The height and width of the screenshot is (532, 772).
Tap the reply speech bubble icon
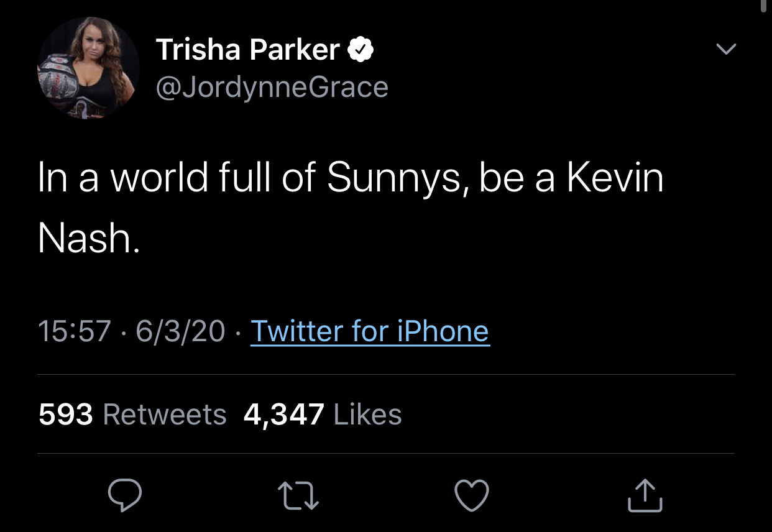click(x=125, y=495)
